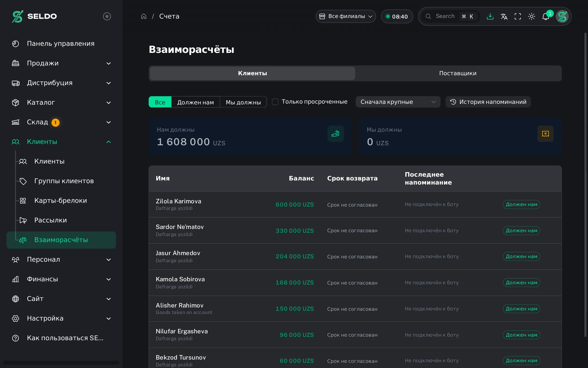Viewport: 588px width, 368px height.
Task: Open Рассылки submenu item
Action: 65,220
